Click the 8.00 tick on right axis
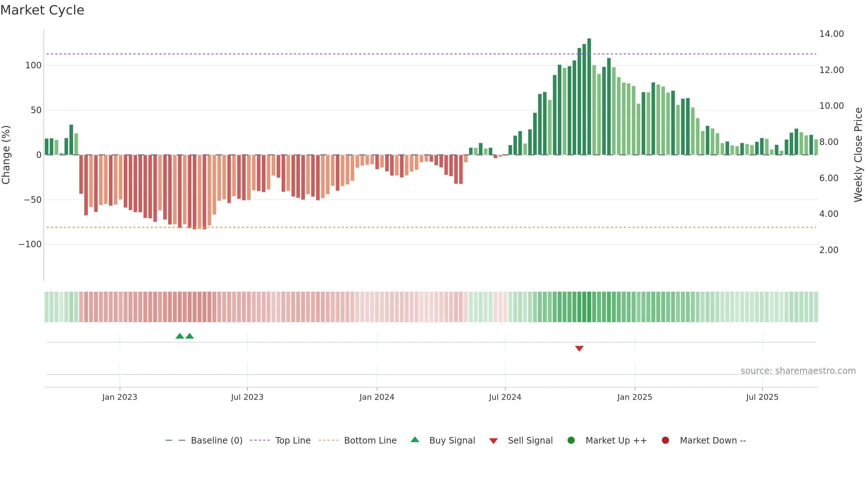 tap(829, 142)
